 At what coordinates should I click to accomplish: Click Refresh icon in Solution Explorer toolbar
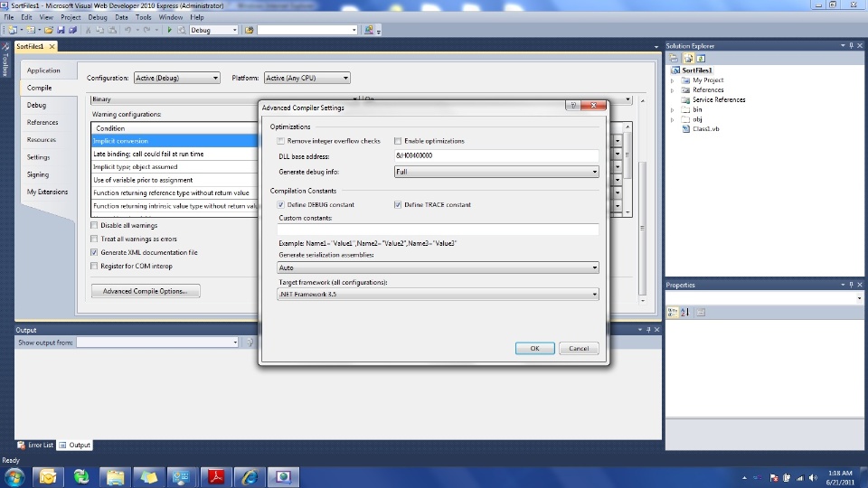point(701,58)
